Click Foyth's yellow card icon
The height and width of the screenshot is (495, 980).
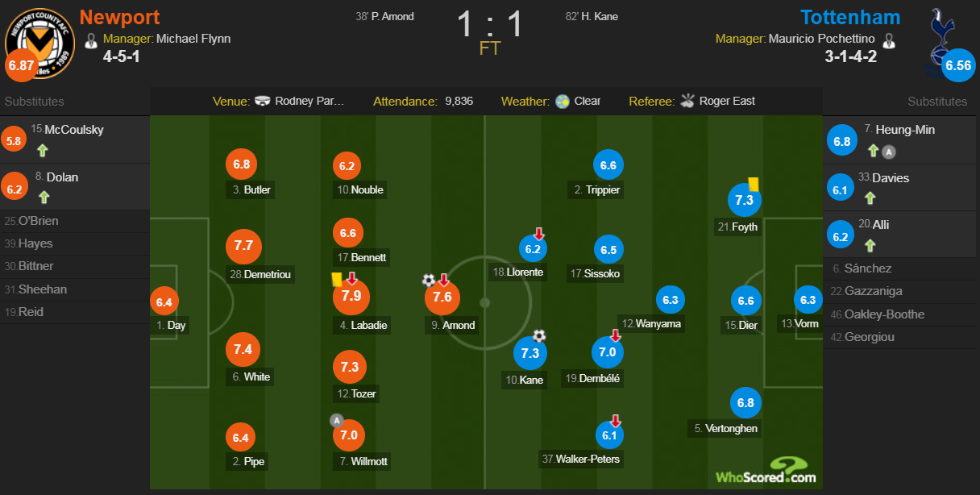(x=754, y=184)
